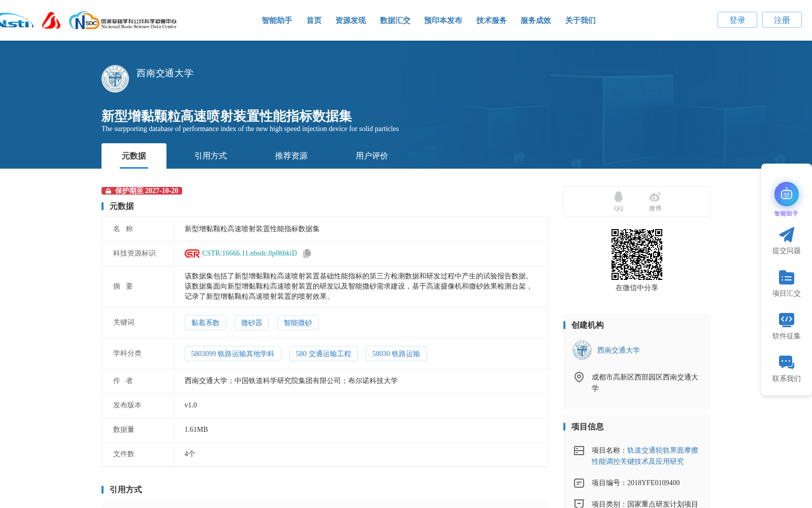This screenshot has height=508, width=812.
Task: Click the 联系我们 chat bubble icon
Action: 787,362
